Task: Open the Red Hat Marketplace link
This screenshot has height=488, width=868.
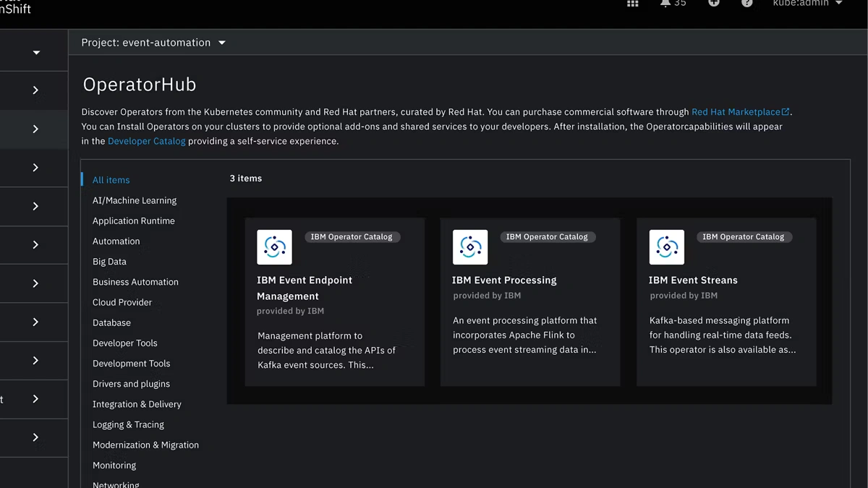Action: pyautogui.click(x=736, y=112)
